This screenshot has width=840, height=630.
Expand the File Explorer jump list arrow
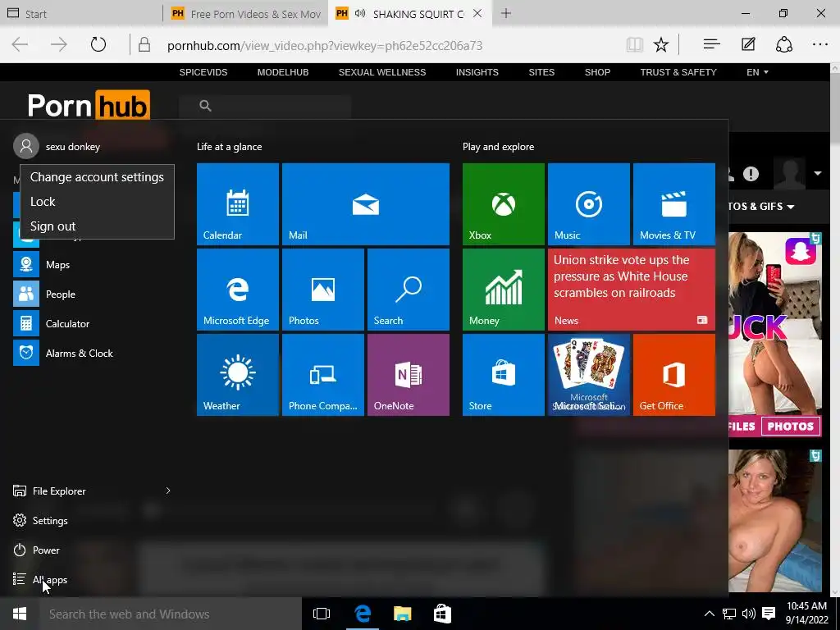coord(168,491)
